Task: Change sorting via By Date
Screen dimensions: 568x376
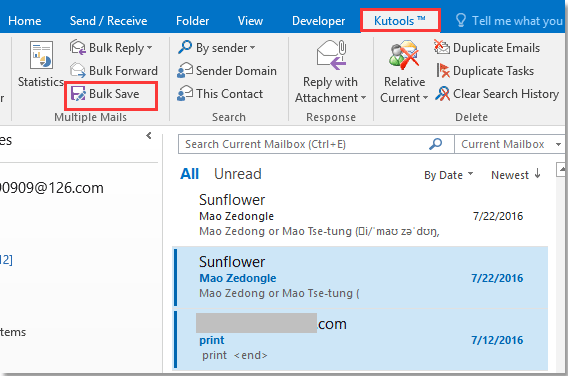Action: pos(448,175)
